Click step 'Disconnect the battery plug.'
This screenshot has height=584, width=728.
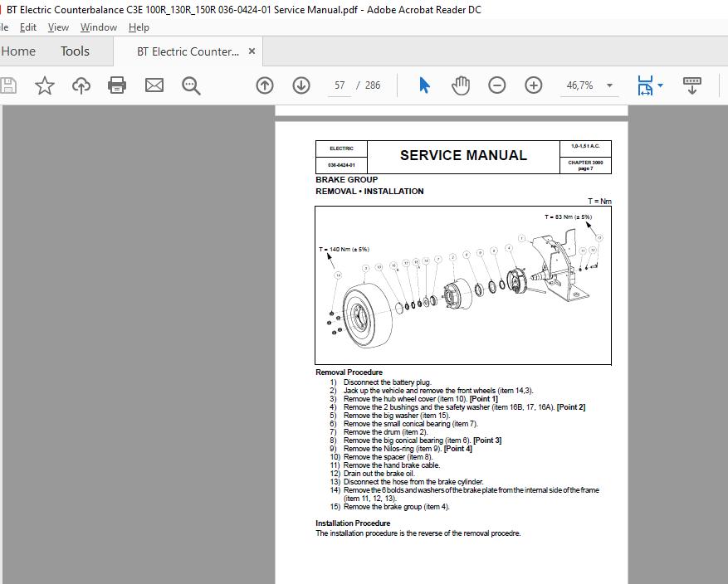coord(387,382)
